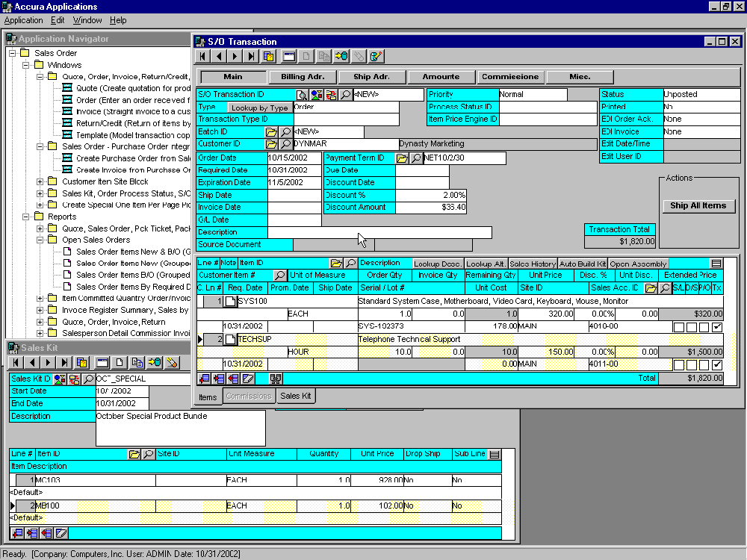Click magnifier lookup beside Sales Kit ID
This screenshot has height=560, width=747.
click(88, 379)
